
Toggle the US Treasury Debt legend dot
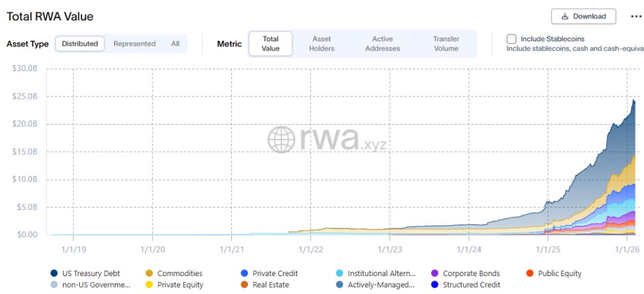tap(54, 273)
